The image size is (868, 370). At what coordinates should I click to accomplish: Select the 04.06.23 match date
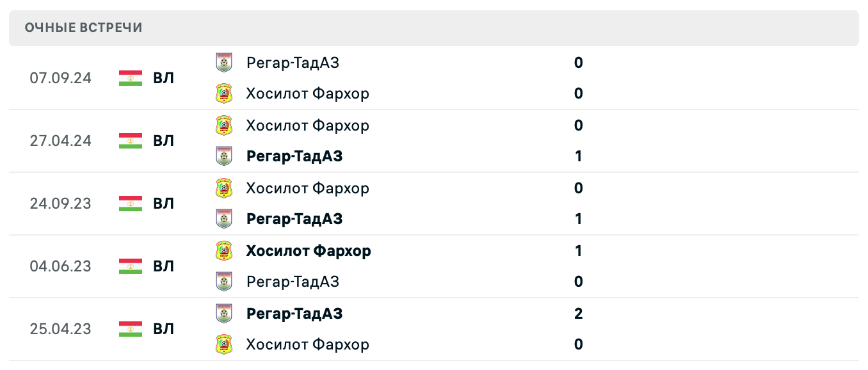pyautogui.click(x=61, y=266)
